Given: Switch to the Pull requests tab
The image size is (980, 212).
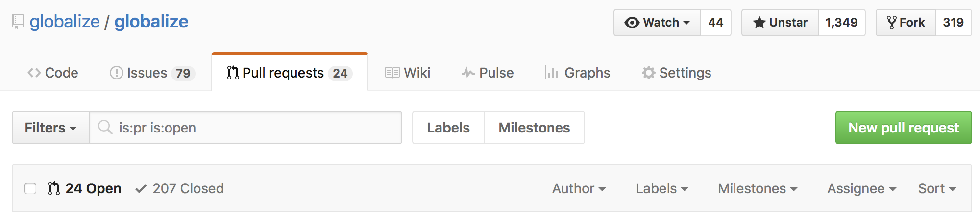Looking at the screenshot, I should [290, 73].
